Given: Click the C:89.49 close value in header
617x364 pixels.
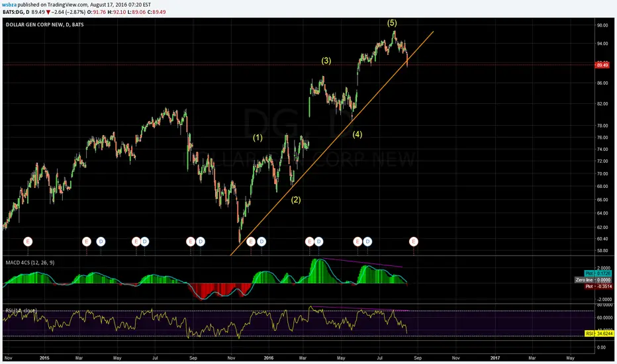Looking at the screenshot, I should click(x=156, y=12).
